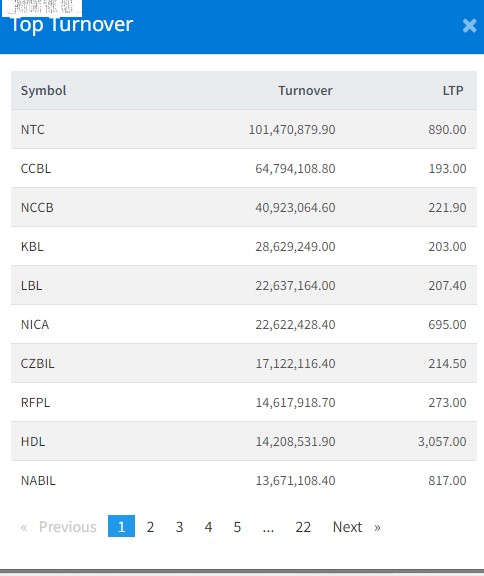This screenshot has width=484, height=576.
Task: Click the NABIL symbol
Action: [38, 480]
